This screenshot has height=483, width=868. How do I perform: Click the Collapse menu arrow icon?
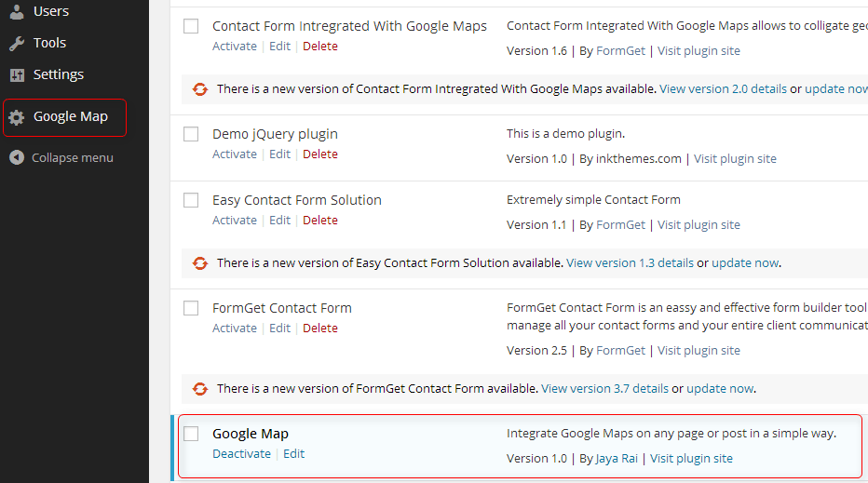[x=17, y=157]
